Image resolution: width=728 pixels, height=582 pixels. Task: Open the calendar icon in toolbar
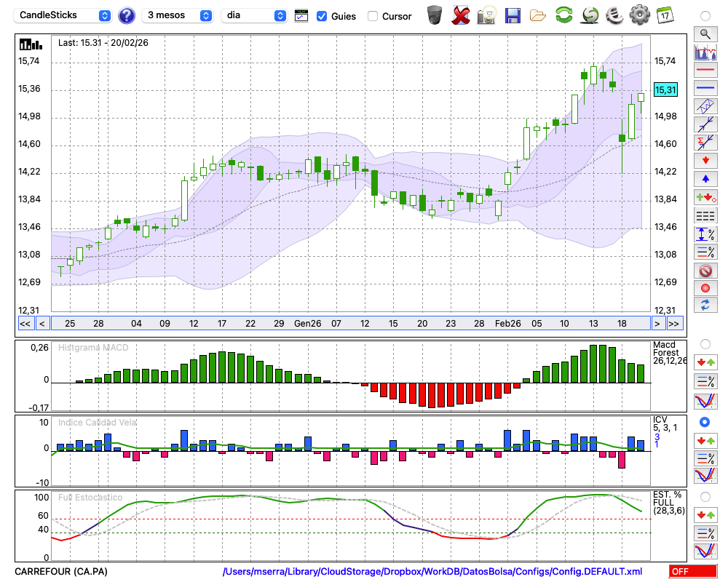click(664, 15)
